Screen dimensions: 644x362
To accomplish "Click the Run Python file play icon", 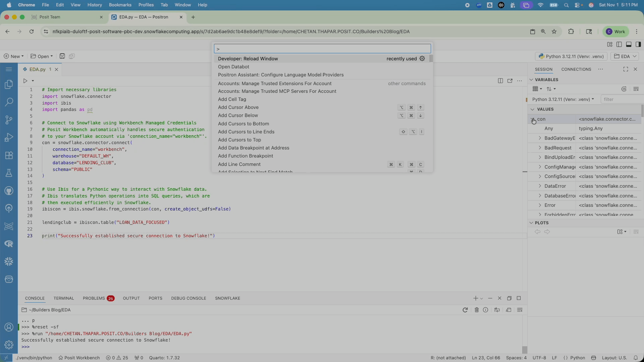I will point(25,81).
